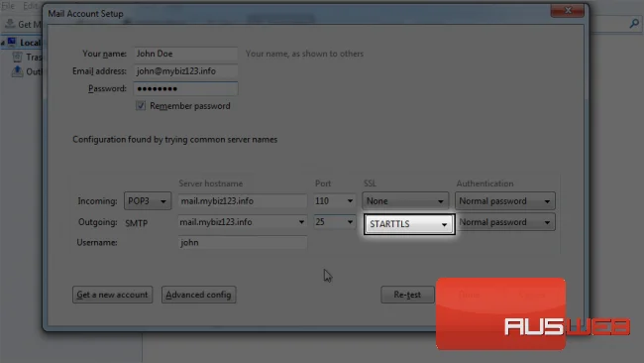
Task: Open the incoming Authentication Normal password dropdown
Action: tap(504, 201)
